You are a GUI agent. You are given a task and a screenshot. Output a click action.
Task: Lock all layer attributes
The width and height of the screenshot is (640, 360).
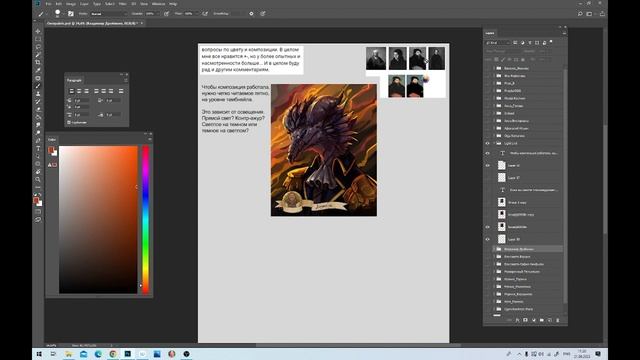pyautogui.click(x=523, y=60)
